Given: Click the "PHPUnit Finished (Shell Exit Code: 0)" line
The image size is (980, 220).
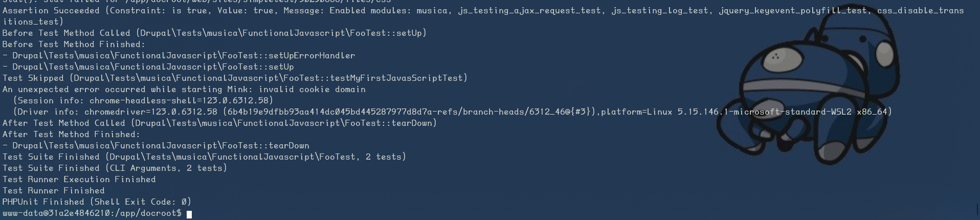Looking at the screenshot, I should [97, 202].
